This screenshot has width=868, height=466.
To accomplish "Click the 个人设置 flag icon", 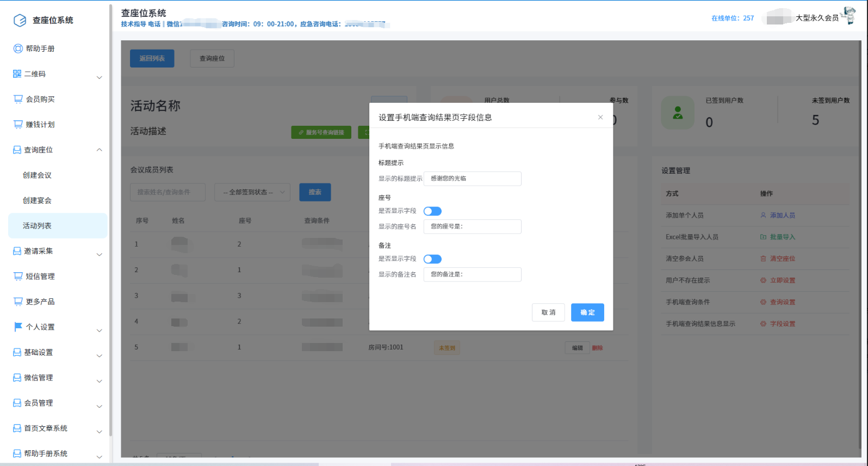I will pos(18,327).
